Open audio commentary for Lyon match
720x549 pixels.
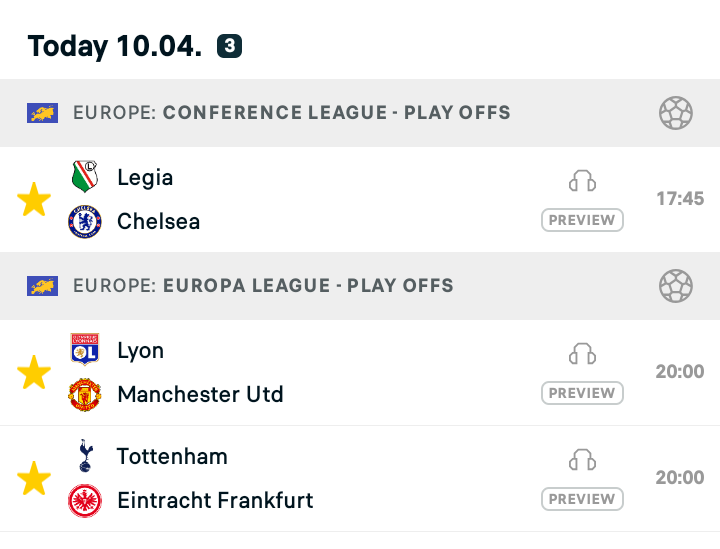(582, 354)
